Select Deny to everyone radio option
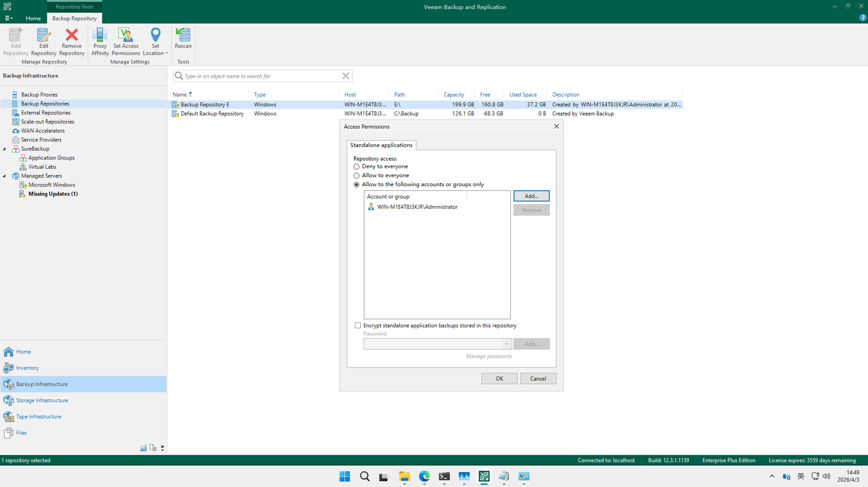 coord(356,167)
